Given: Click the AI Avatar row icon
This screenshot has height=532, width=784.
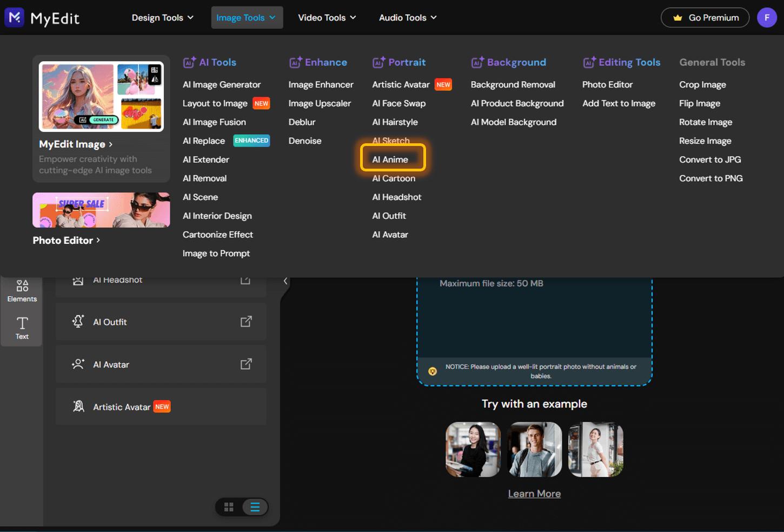Looking at the screenshot, I should 78,364.
